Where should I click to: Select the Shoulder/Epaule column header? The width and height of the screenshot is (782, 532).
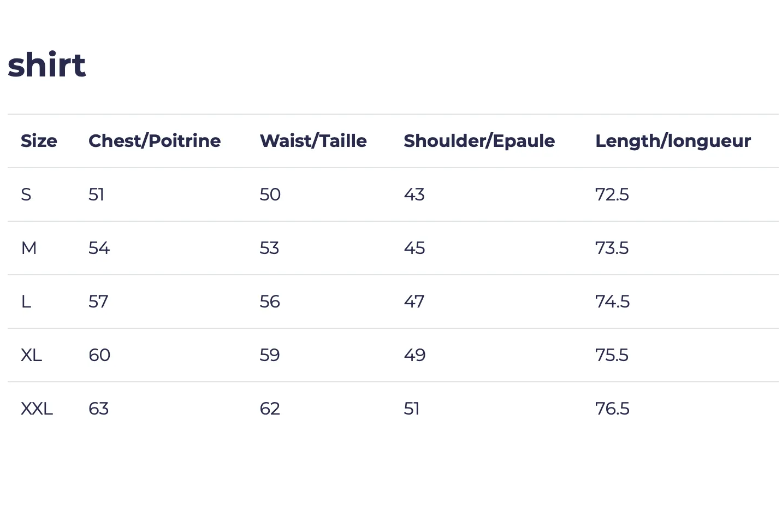479,141
